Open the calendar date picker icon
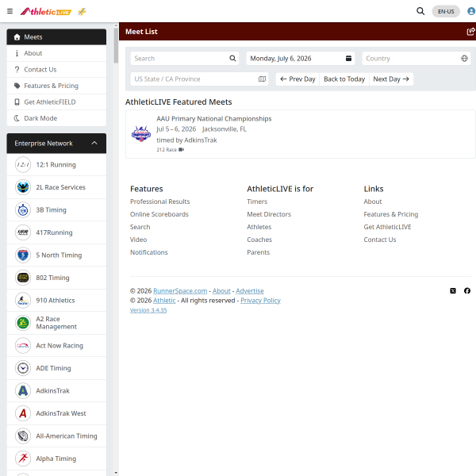The width and height of the screenshot is (476, 476). [348, 58]
